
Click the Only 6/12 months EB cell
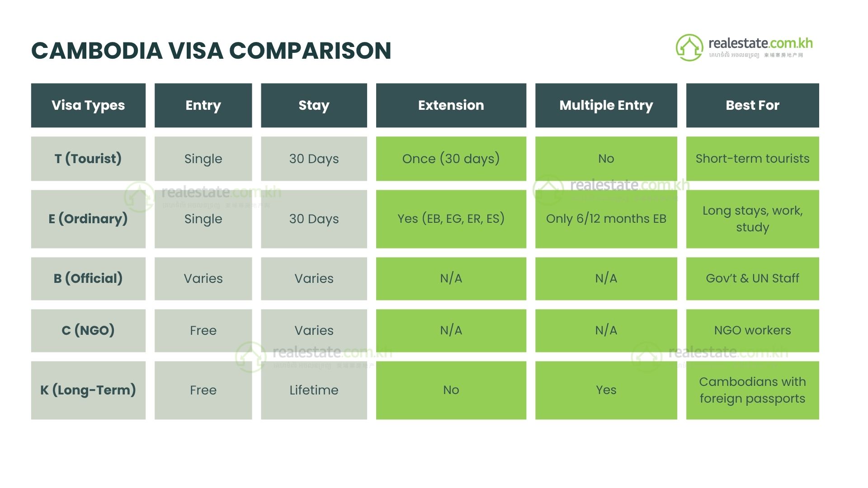[606, 219]
